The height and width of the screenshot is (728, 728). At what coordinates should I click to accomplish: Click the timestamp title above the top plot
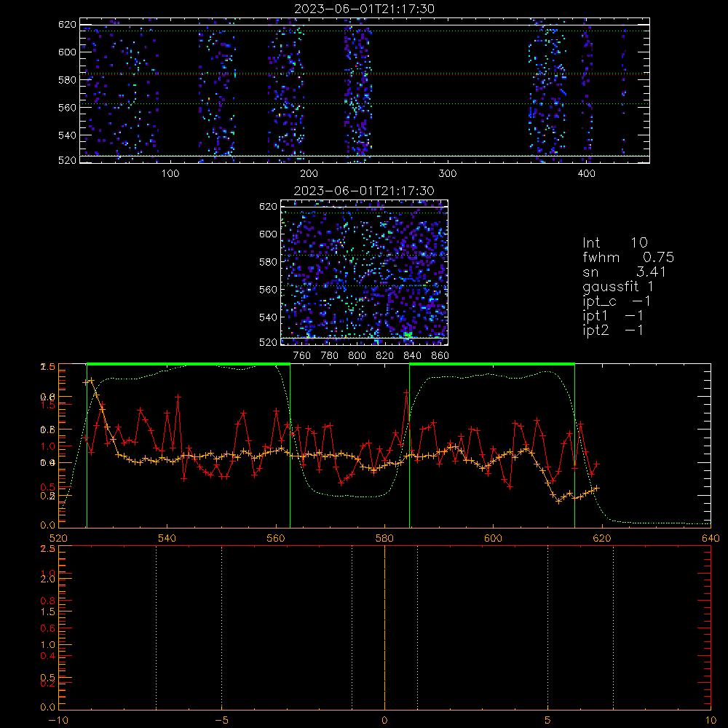click(x=365, y=9)
